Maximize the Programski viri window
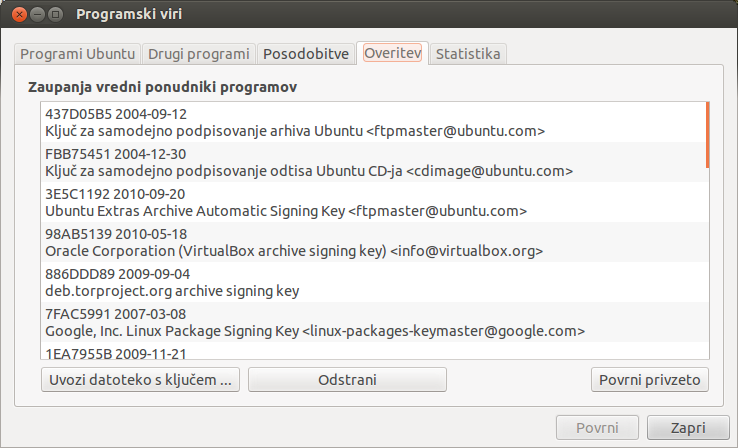This screenshot has height=448, width=738. [56, 15]
